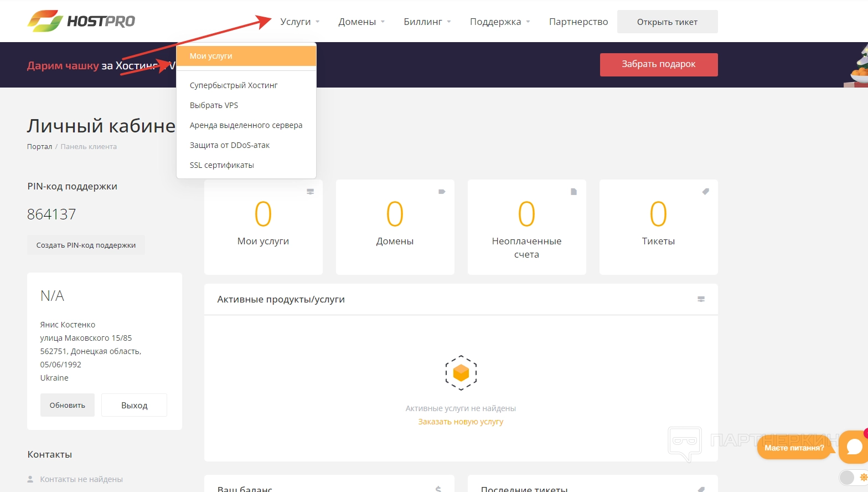Click the Забрать подарок button
Screen dimensions: 868x492
pos(659,64)
